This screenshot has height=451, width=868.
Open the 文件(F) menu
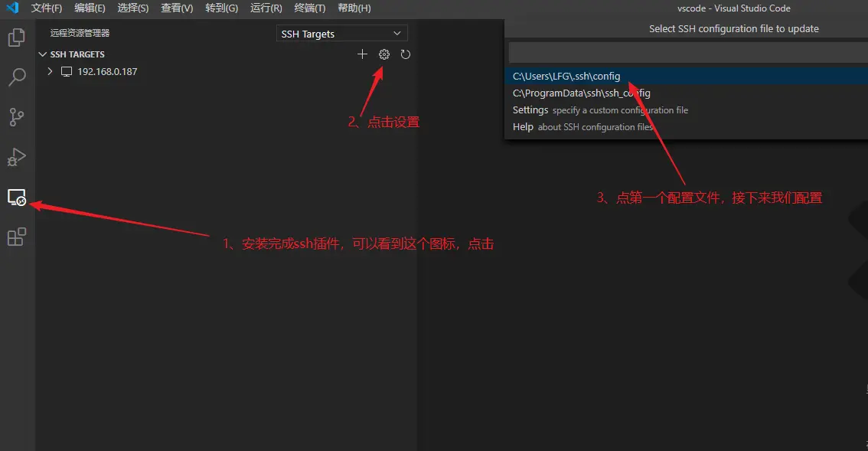[47, 8]
